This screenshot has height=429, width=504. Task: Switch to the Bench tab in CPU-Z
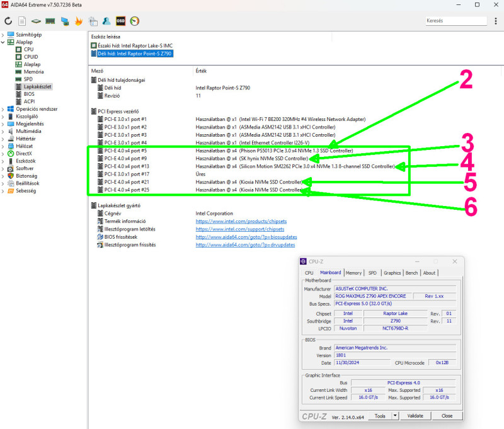[x=411, y=273]
